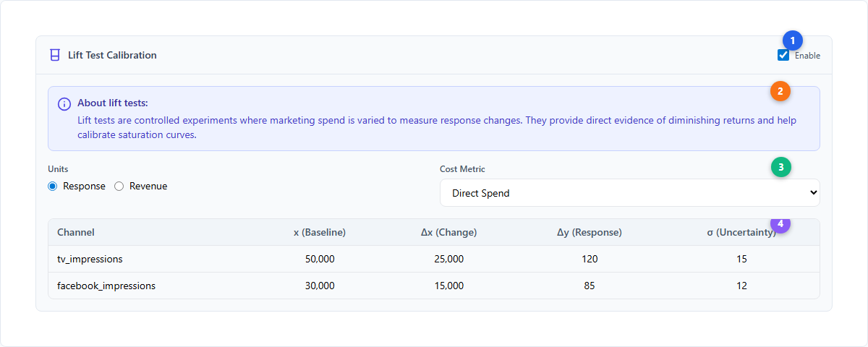Select the Response units radio button
The height and width of the screenshot is (347, 868).
tap(52, 186)
